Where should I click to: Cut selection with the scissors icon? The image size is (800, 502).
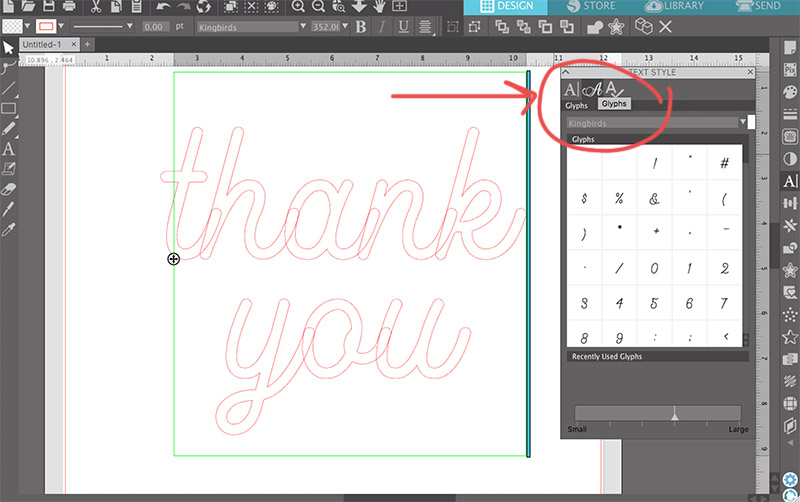click(x=95, y=6)
